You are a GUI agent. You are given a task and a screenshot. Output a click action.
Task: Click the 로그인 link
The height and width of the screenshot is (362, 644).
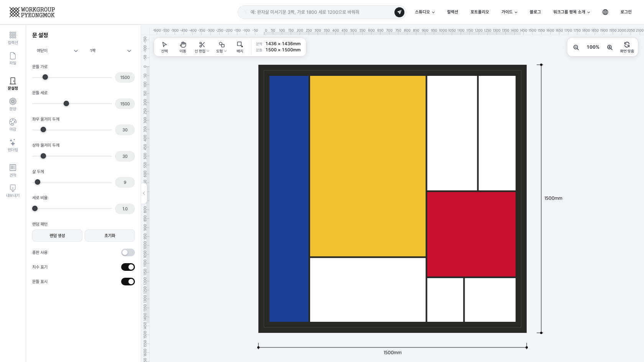coord(626,12)
